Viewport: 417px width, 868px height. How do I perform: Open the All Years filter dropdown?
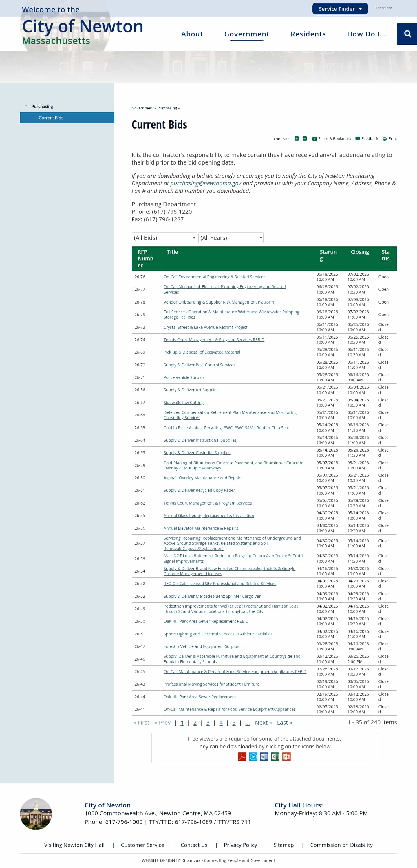(231, 237)
